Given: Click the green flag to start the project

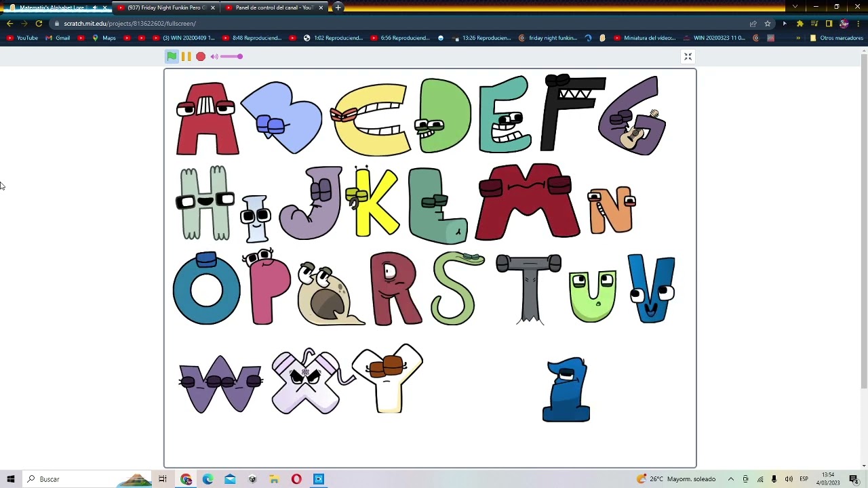Looking at the screenshot, I should click(x=172, y=57).
